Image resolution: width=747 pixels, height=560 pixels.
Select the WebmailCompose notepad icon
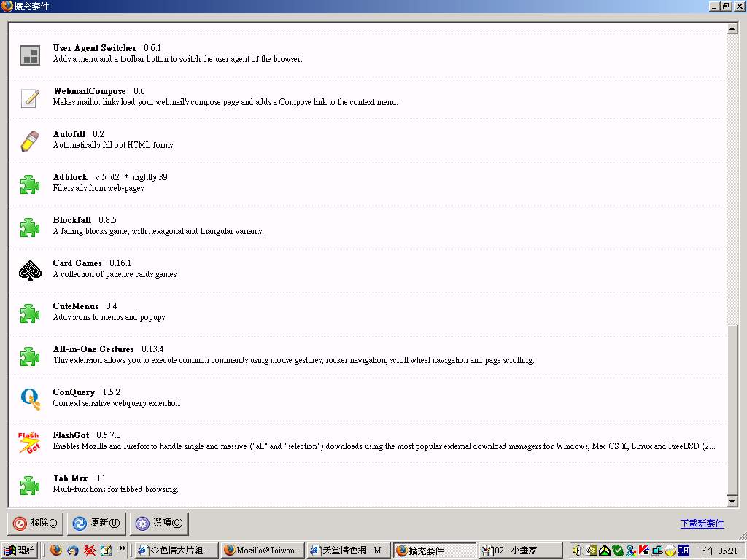coord(30,98)
